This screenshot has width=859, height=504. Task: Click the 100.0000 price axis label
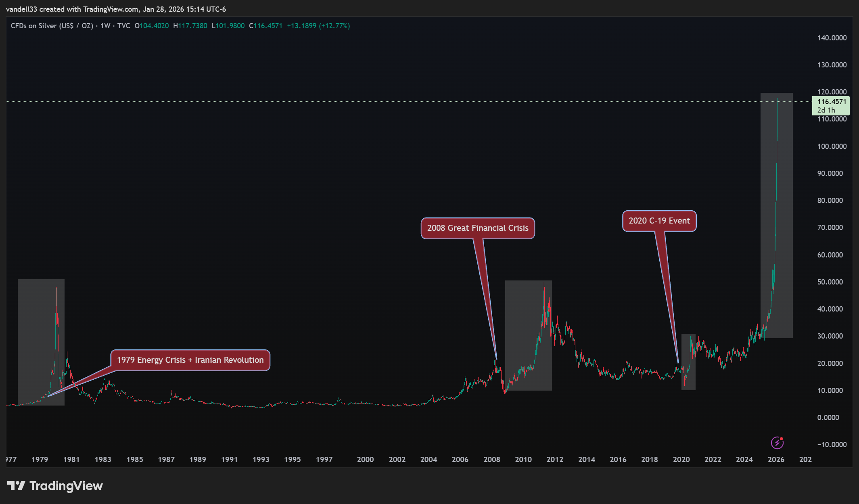pyautogui.click(x=832, y=146)
